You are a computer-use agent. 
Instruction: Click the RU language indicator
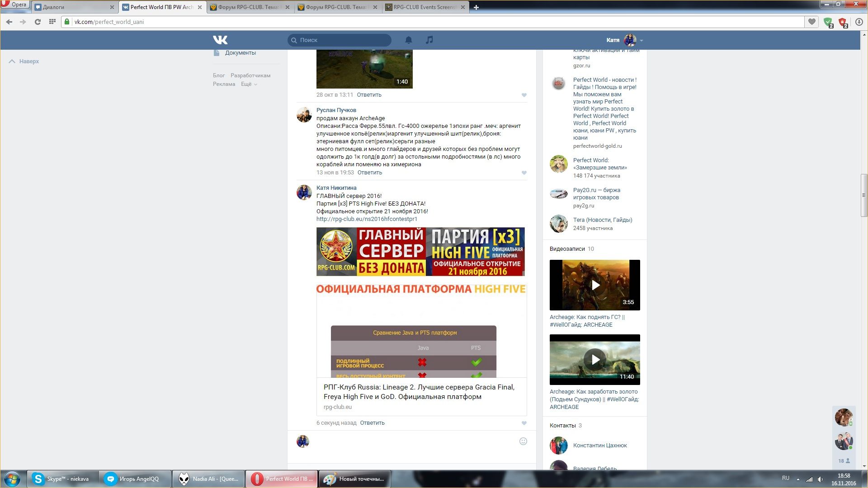[x=786, y=478]
